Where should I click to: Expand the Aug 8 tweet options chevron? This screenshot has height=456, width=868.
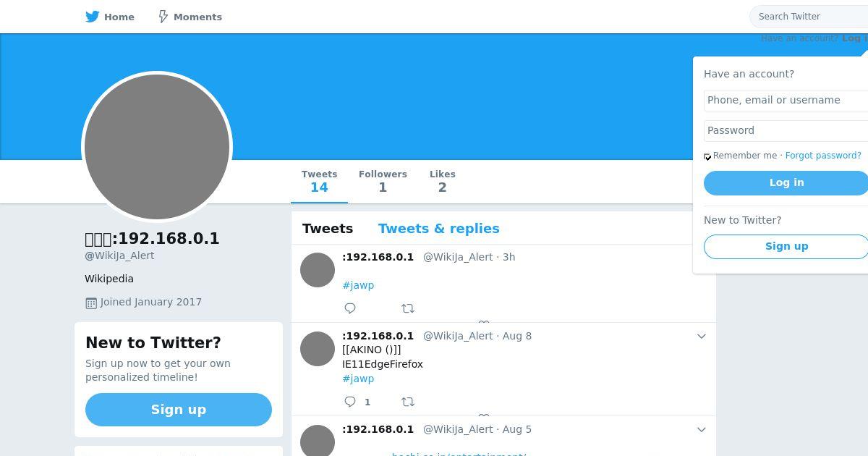point(701,336)
